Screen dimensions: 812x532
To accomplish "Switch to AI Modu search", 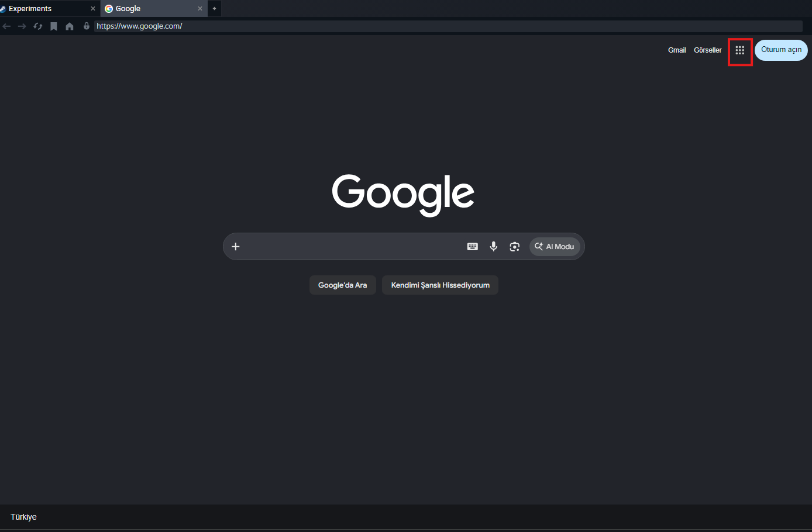I will (555, 247).
